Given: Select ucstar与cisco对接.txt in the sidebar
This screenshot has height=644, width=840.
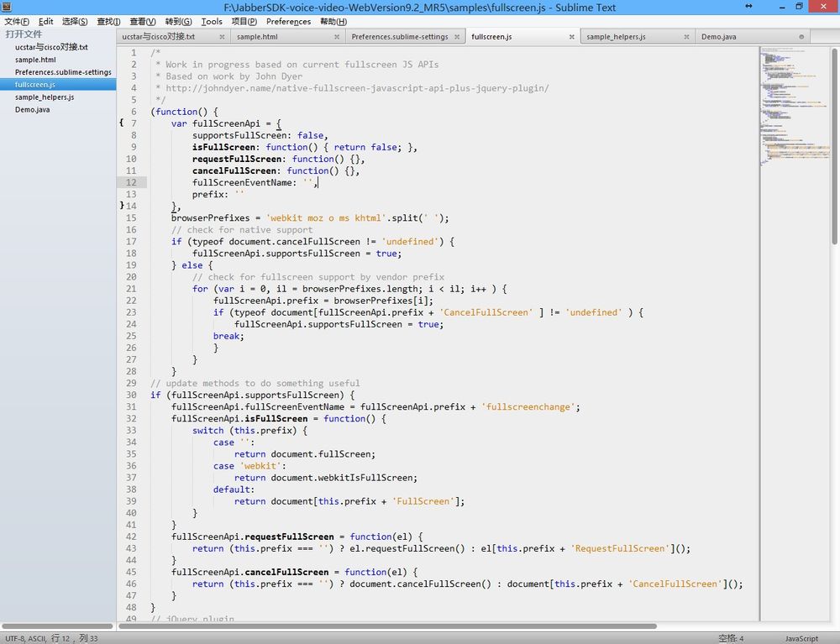Looking at the screenshot, I should pos(58,47).
